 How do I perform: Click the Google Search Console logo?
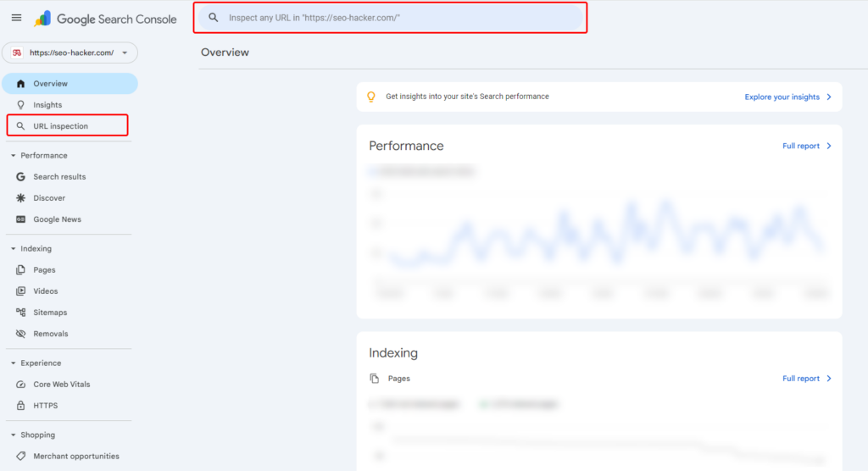point(105,19)
